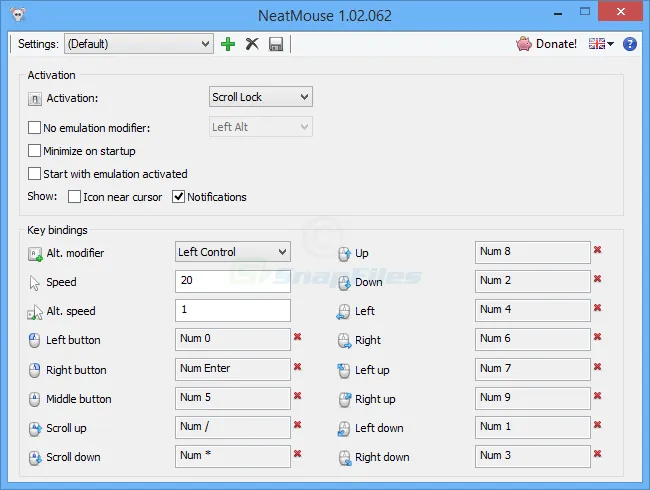Clear the Left up key binding
This screenshot has width=650, height=490.
point(597,366)
